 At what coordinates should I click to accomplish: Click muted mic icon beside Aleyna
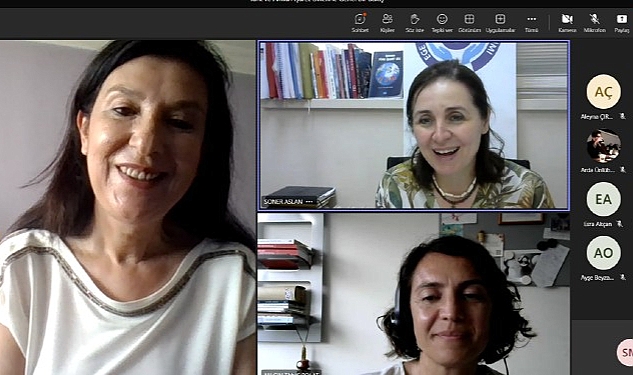point(623,116)
